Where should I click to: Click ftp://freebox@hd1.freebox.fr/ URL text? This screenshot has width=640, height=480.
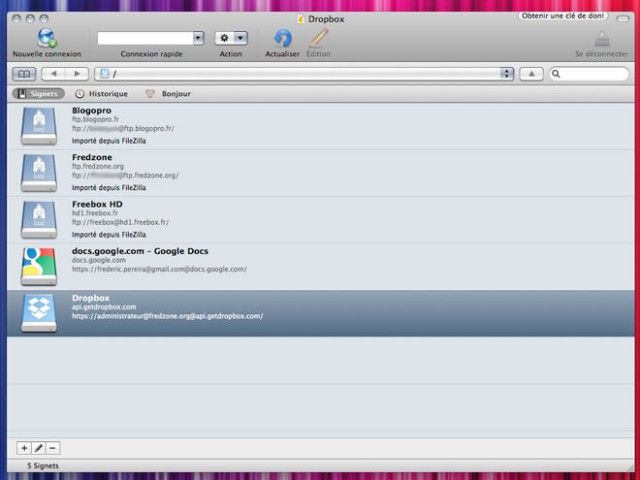120,222
